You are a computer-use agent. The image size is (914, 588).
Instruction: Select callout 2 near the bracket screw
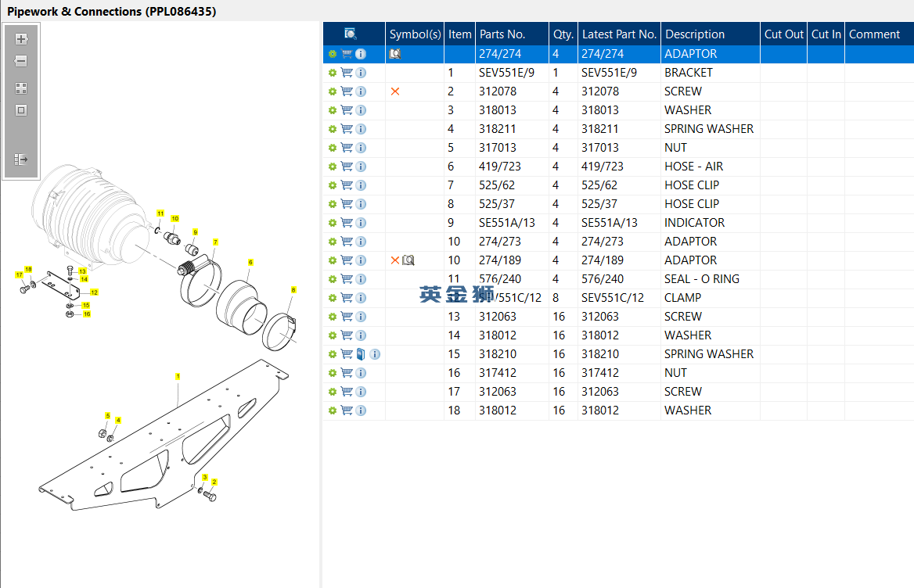point(214,482)
